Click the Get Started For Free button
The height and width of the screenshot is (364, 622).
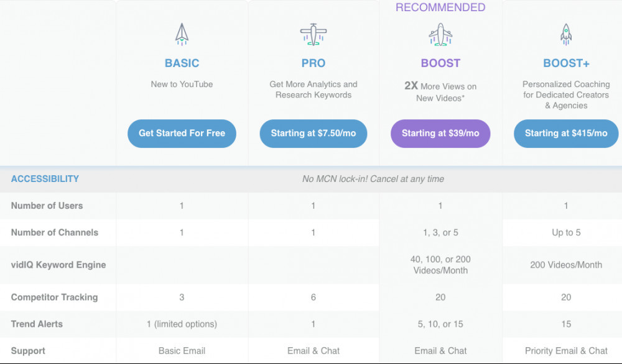[x=182, y=134]
